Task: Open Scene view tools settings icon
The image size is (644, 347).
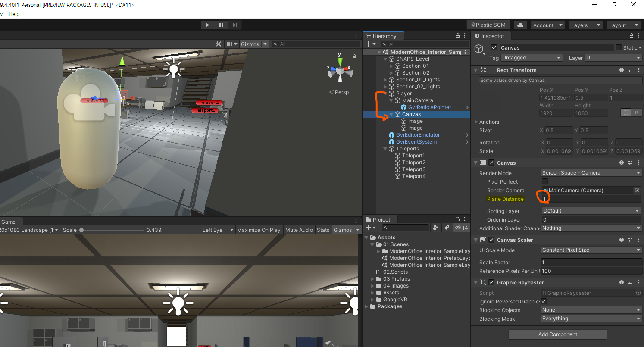Action: (x=219, y=44)
